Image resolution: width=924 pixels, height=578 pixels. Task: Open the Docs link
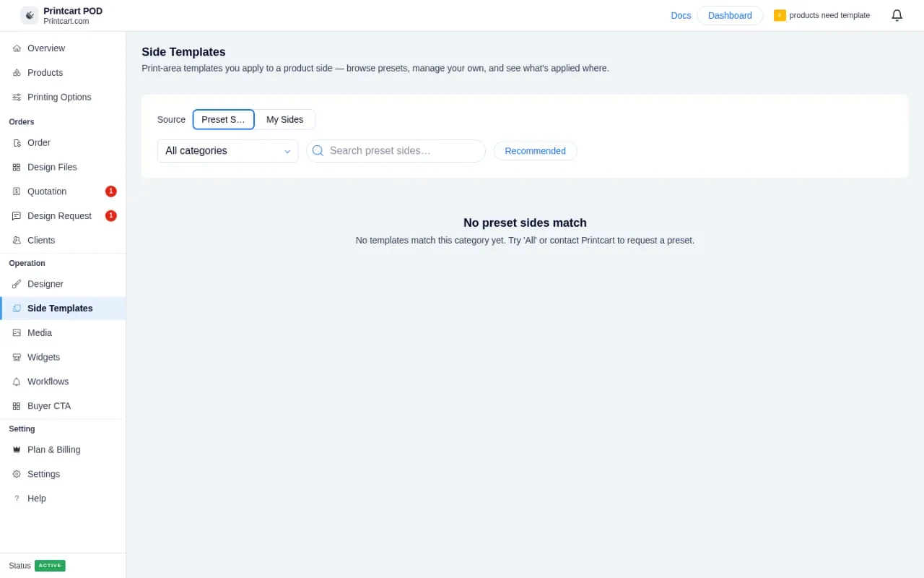(x=681, y=15)
